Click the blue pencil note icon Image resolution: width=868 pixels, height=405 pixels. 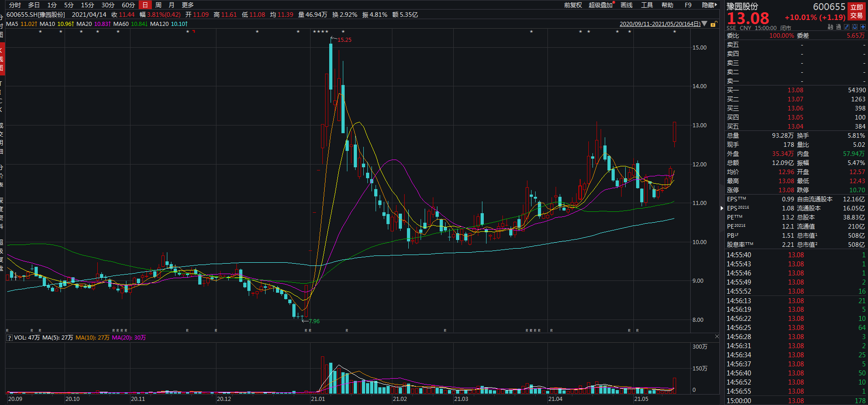(x=847, y=27)
